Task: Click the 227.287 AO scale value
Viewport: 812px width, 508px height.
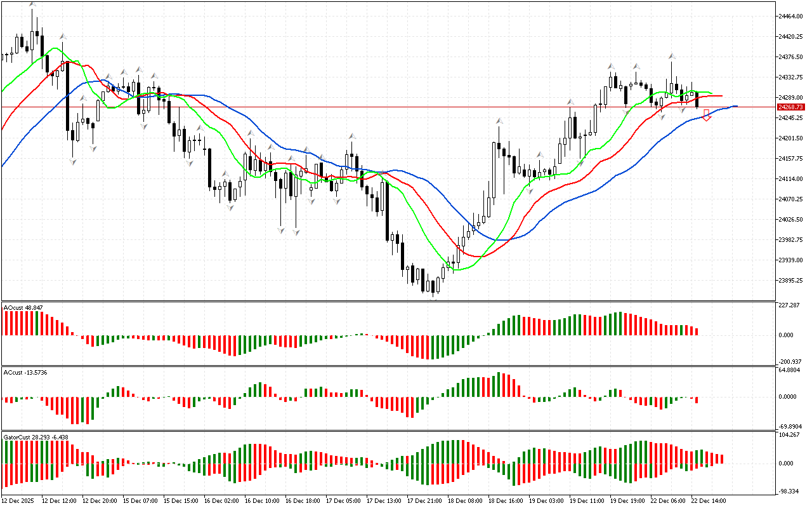Action: point(790,305)
